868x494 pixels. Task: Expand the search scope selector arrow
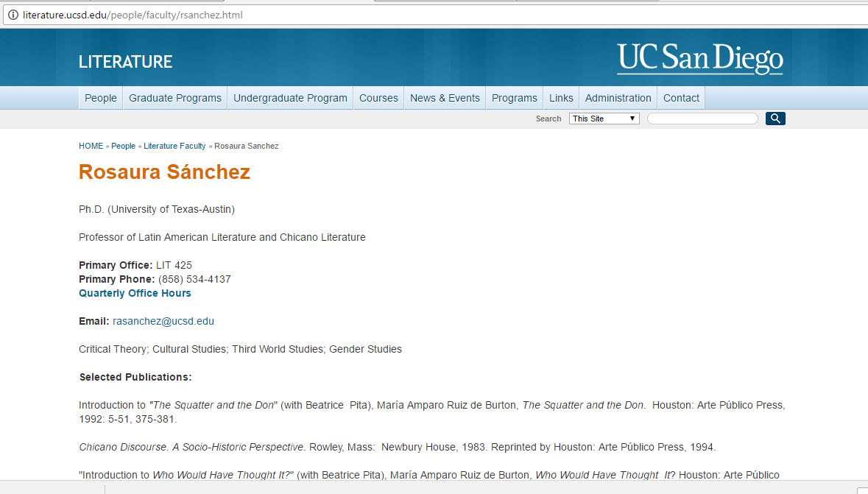pyautogui.click(x=634, y=118)
